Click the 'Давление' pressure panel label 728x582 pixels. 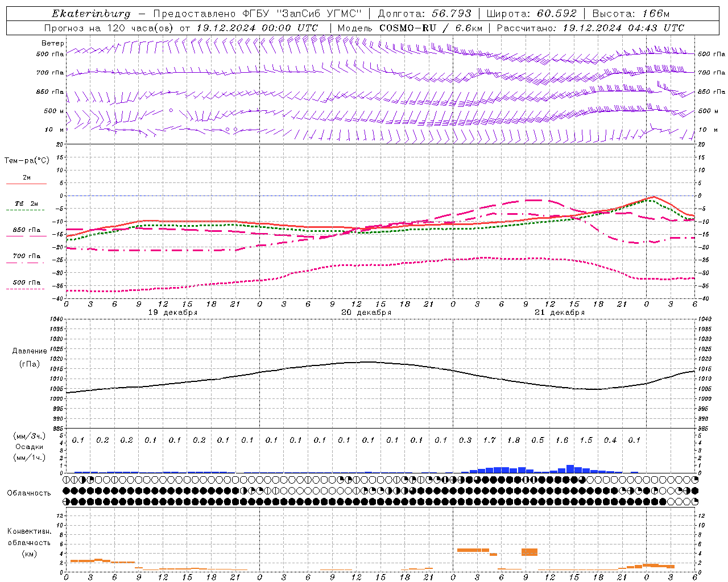pyautogui.click(x=30, y=351)
